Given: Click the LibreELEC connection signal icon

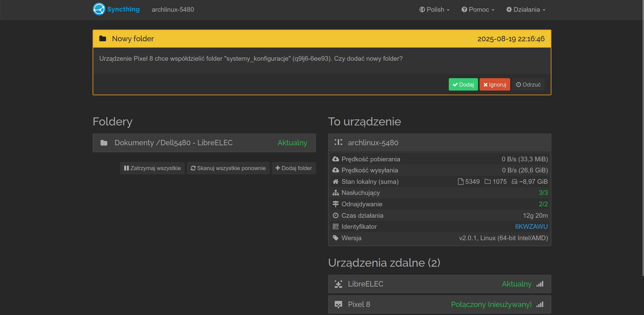Looking at the screenshot, I should (540, 284).
